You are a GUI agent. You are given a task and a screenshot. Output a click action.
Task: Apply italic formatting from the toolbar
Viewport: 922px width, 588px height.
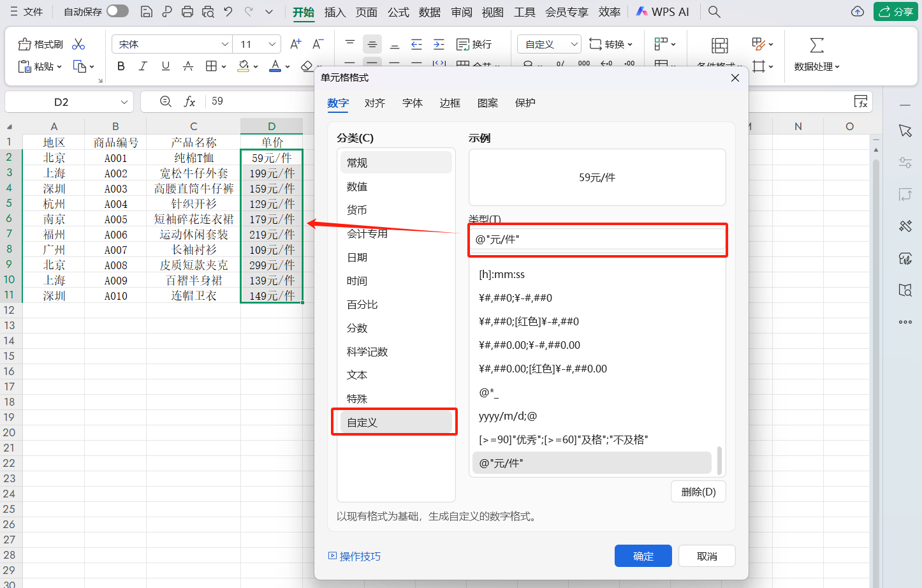pos(143,66)
